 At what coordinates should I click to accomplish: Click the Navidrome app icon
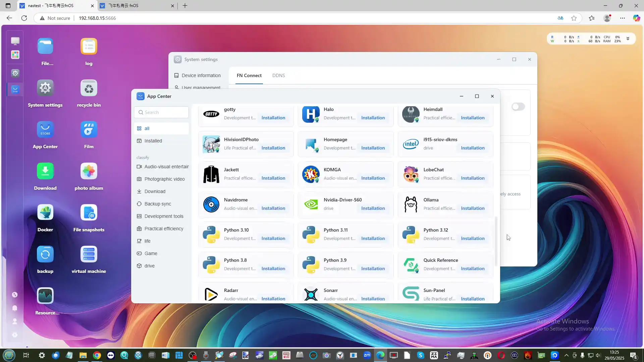(211, 204)
